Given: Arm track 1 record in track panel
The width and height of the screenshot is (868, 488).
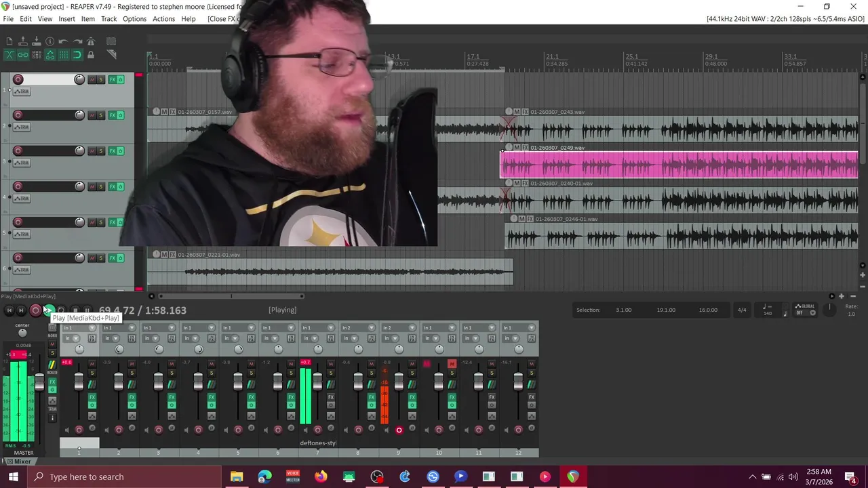Looking at the screenshot, I should pyautogui.click(x=18, y=79).
